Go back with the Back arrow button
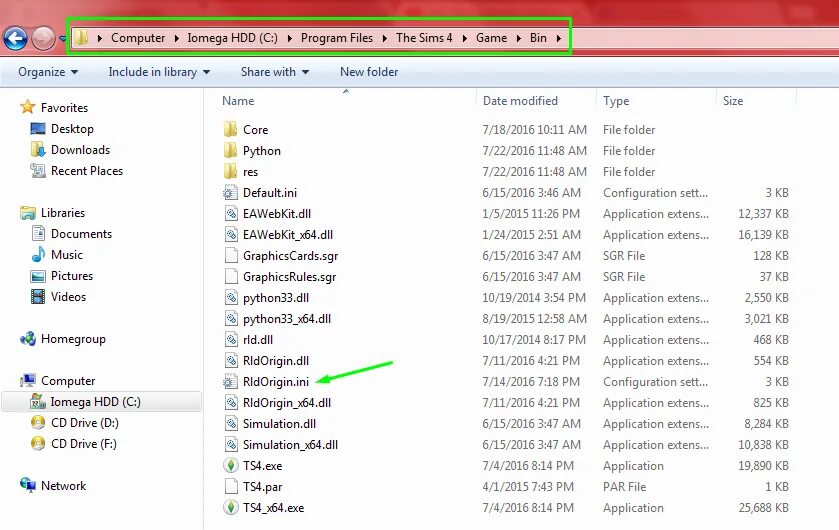The height and width of the screenshot is (530, 839). pyautogui.click(x=15, y=38)
